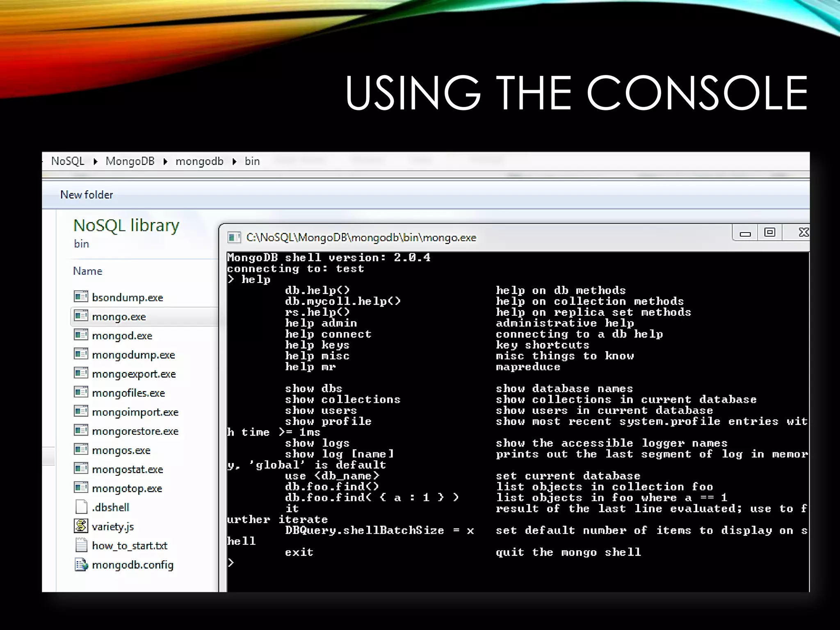Select the mongofiles.exe file name
The image size is (840, 630).
[128, 393]
